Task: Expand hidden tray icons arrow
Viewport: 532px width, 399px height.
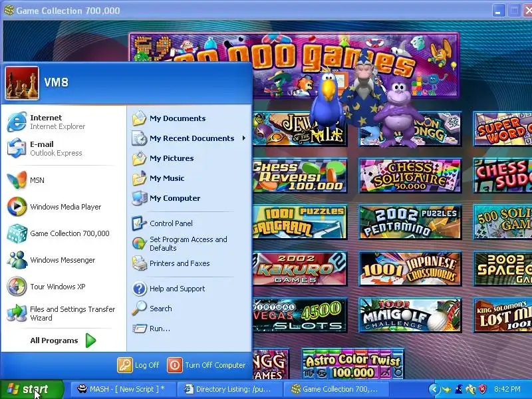Action: point(434,389)
